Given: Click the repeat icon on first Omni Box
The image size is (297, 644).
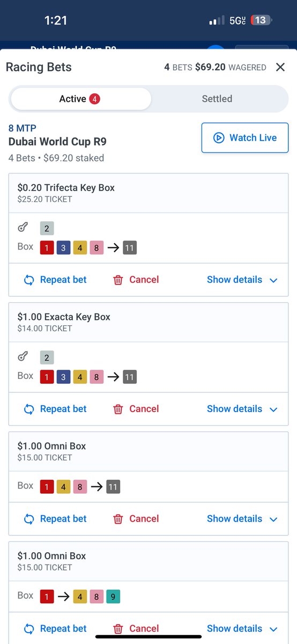Looking at the screenshot, I should (x=29, y=519).
